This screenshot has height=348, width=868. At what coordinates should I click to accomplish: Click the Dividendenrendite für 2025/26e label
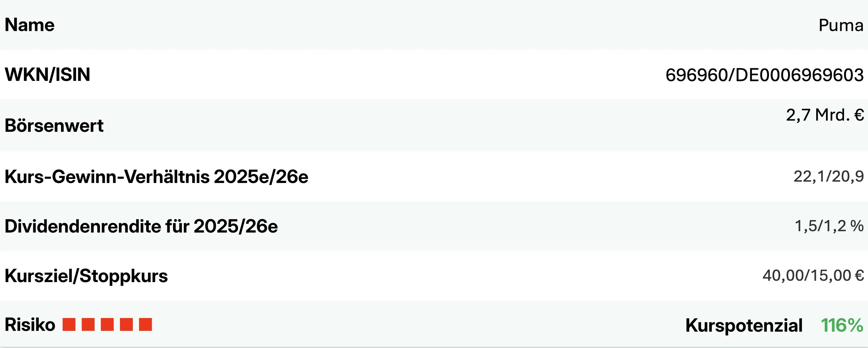coord(141,226)
